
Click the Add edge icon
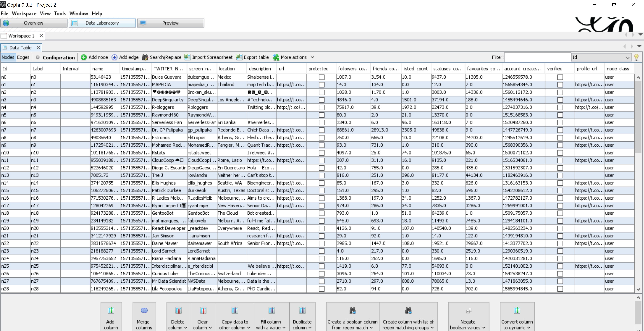click(x=114, y=57)
